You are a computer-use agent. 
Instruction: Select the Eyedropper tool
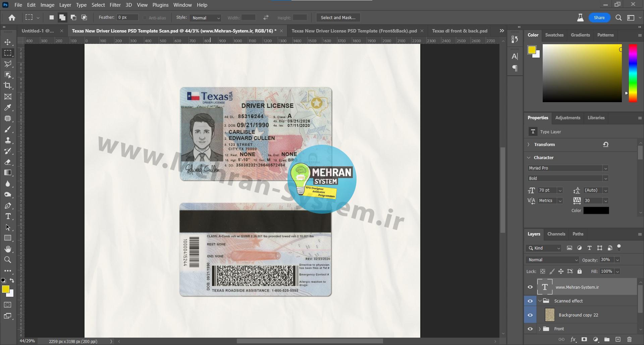click(x=8, y=108)
